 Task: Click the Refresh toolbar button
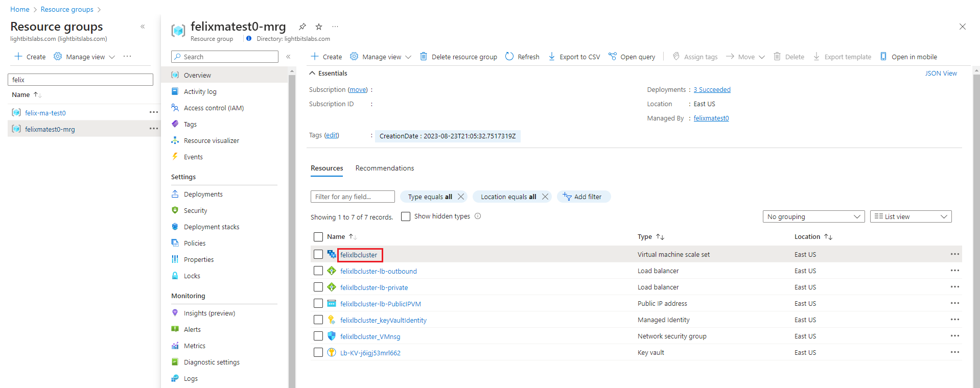(522, 57)
